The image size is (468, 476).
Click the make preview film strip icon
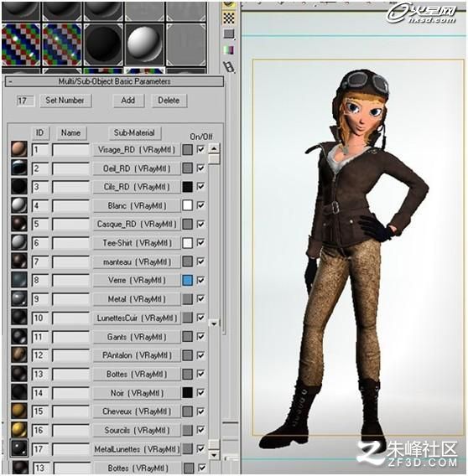[x=229, y=66]
